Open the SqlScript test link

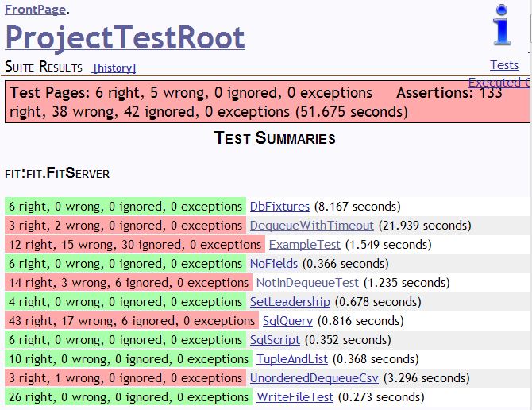276,340
